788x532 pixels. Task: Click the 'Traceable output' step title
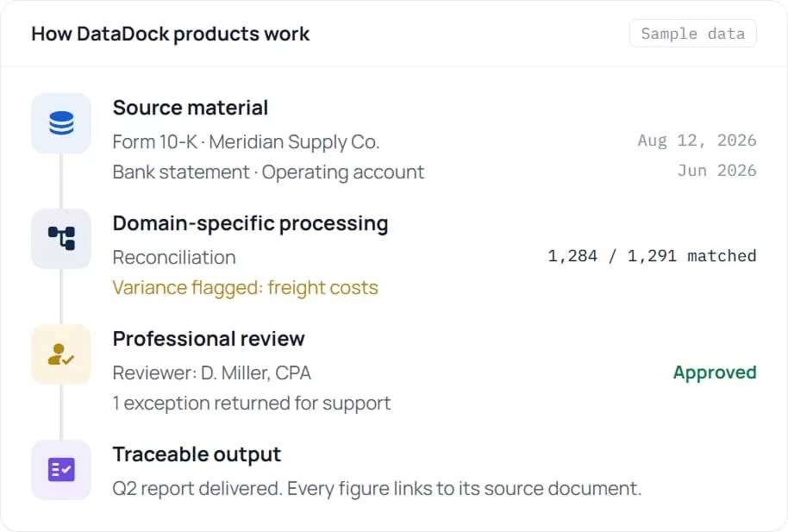tap(197, 454)
